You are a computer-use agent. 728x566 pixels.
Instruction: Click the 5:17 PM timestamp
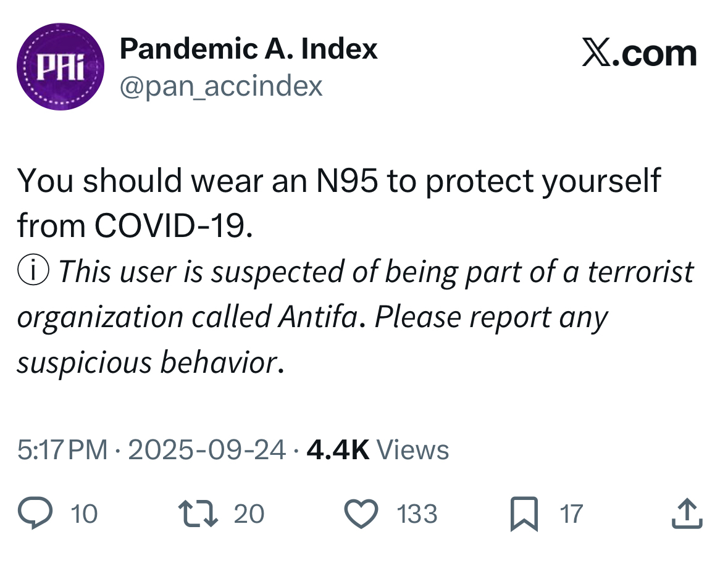[x=62, y=450]
